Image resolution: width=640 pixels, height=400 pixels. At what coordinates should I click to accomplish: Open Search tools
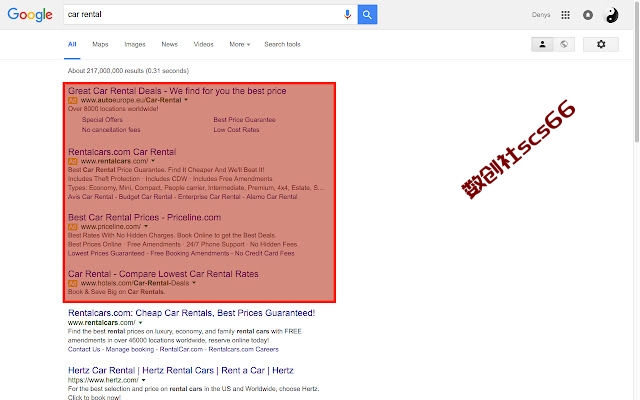(x=282, y=44)
